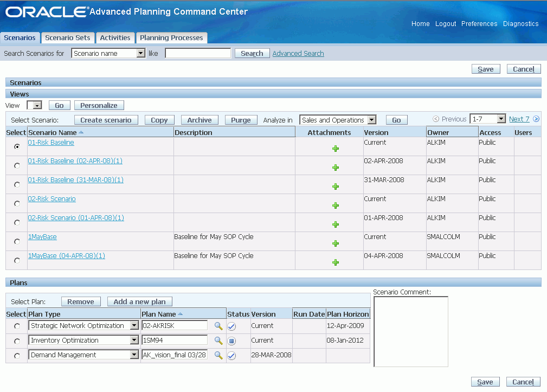Select 1MayBase scenario radio button
This screenshot has height=392, width=547.
(17, 241)
